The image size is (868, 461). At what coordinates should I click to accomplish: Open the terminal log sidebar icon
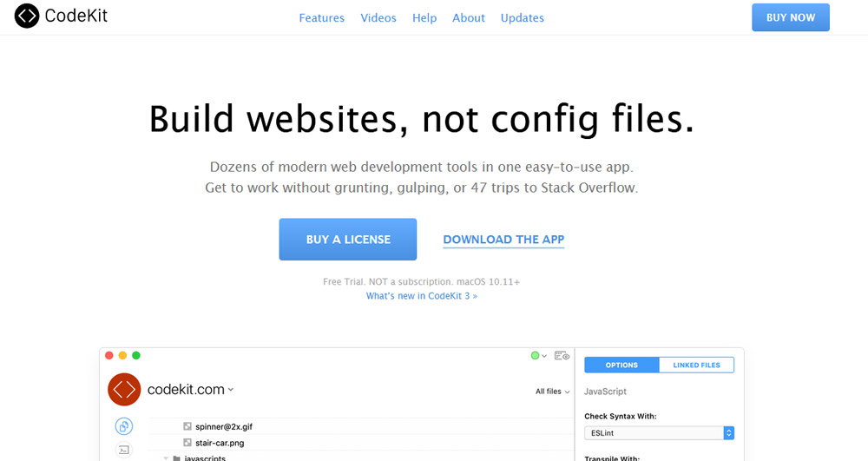coord(124,450)
